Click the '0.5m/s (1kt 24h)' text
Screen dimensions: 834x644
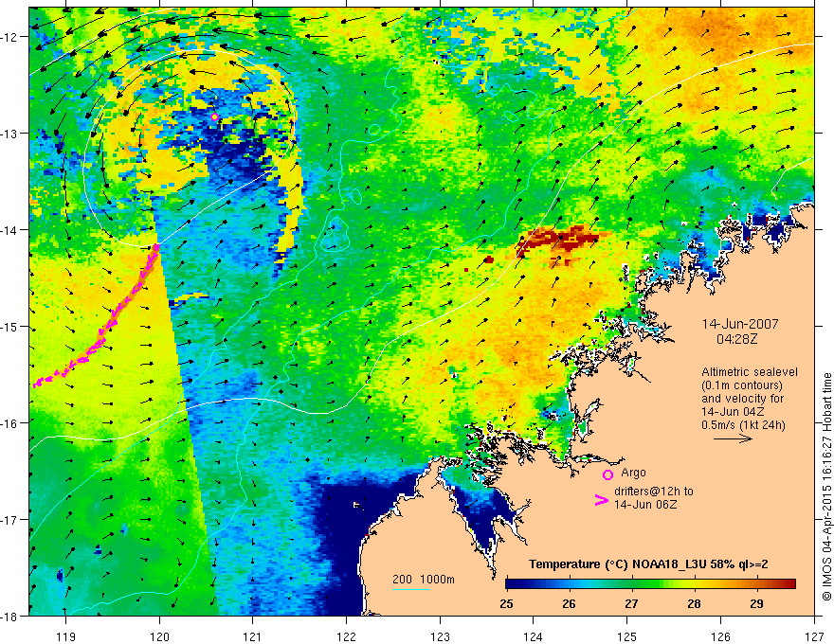click(x=744, y=425)
